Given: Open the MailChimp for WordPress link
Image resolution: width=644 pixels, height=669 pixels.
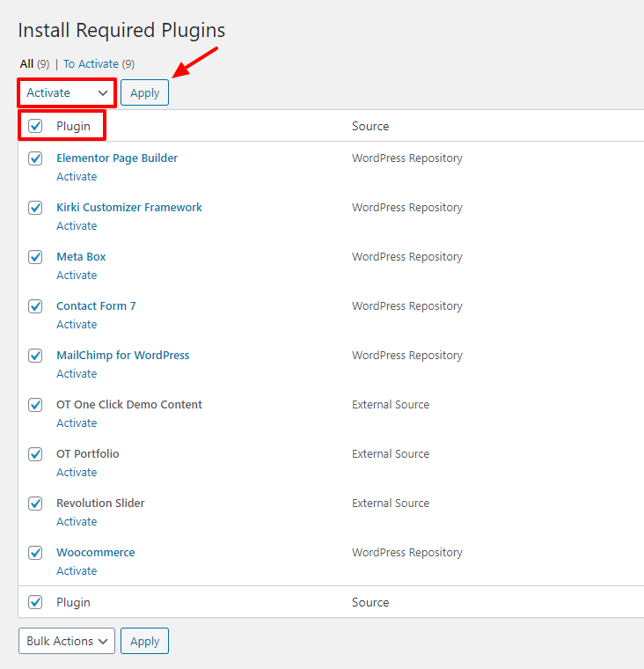Looking at the screenshot, I should pyautogui.click(x=123, y=355).
